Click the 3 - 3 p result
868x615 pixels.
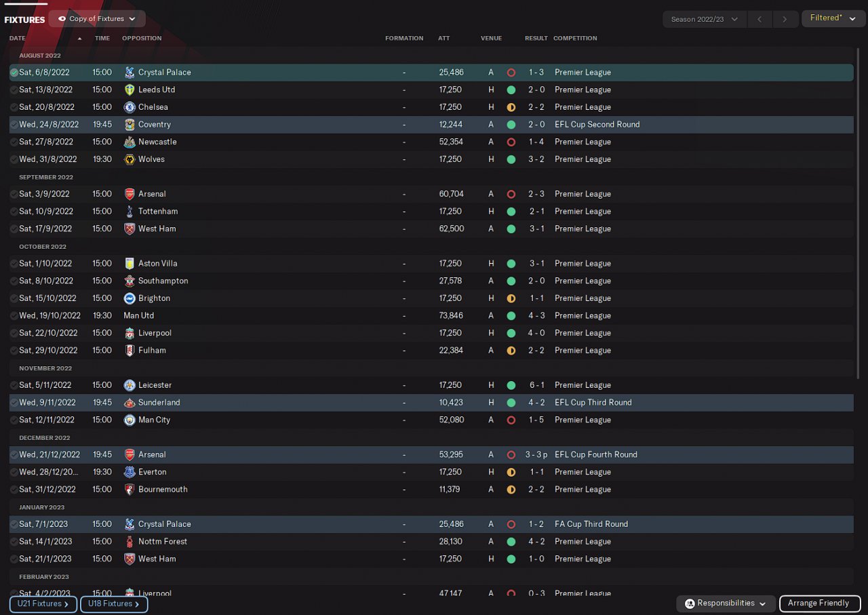pos(536,455)
